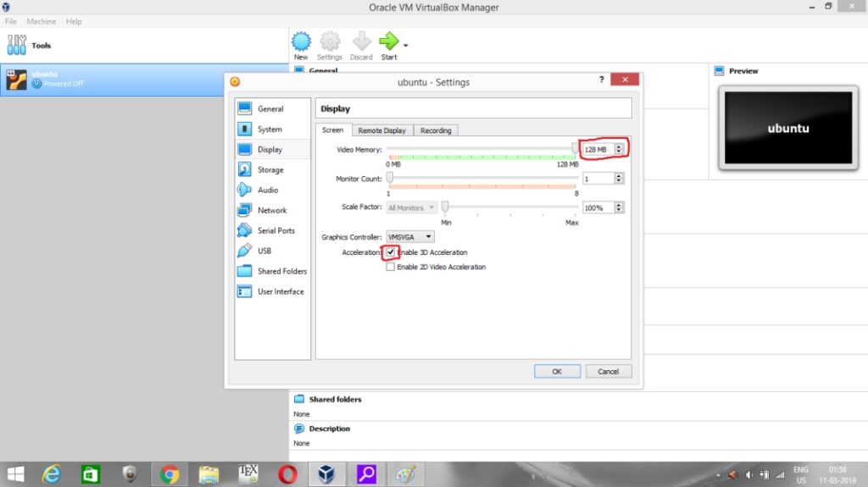Open the Machine menu

[x=41, y=21]
